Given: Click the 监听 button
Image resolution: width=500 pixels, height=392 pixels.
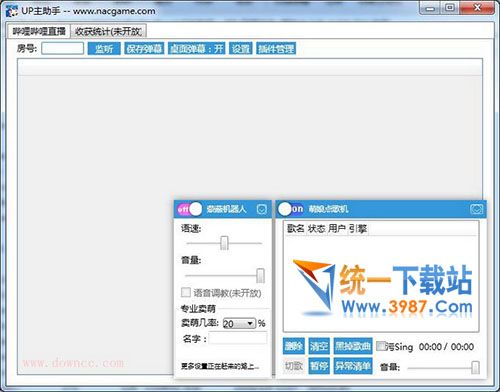Looking at the screenshot, I should (x=104, y=49).
